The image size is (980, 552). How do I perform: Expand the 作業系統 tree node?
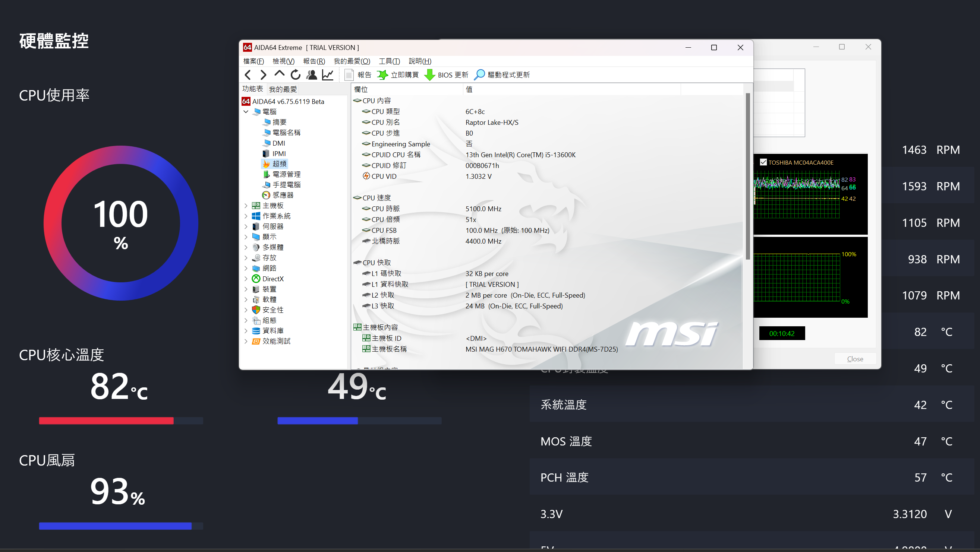point(246,216)
